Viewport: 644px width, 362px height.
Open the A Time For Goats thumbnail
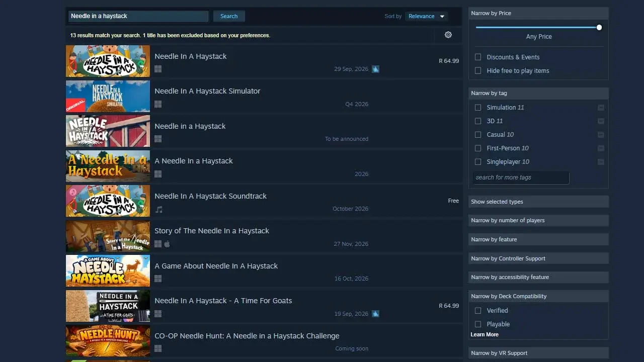[x=108, y=306]
